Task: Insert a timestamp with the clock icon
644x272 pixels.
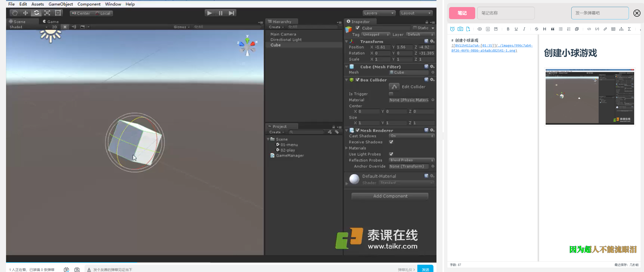Action: pyautogui.click(x=452, y=29)
